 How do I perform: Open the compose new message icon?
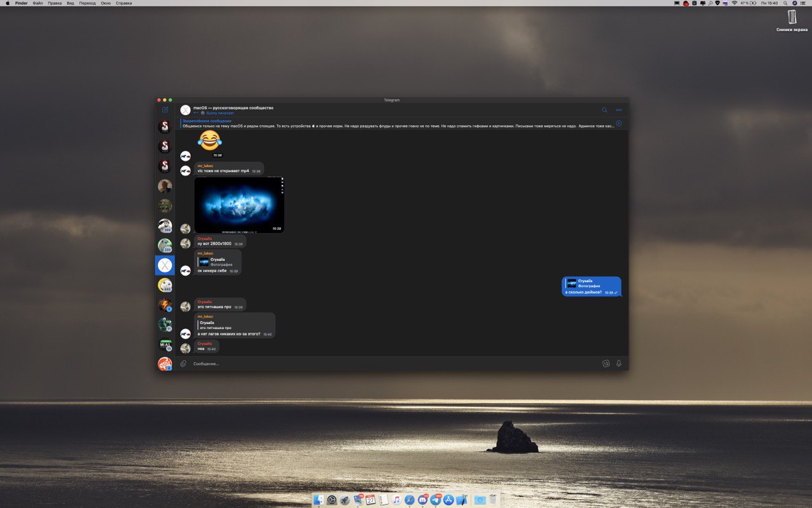165,110
